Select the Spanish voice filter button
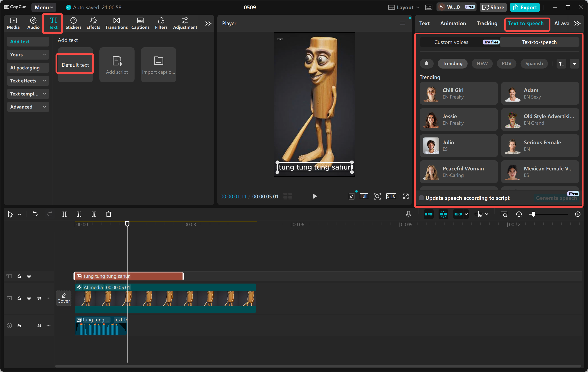This screenshot has height=372, width=588. point(534,63)
